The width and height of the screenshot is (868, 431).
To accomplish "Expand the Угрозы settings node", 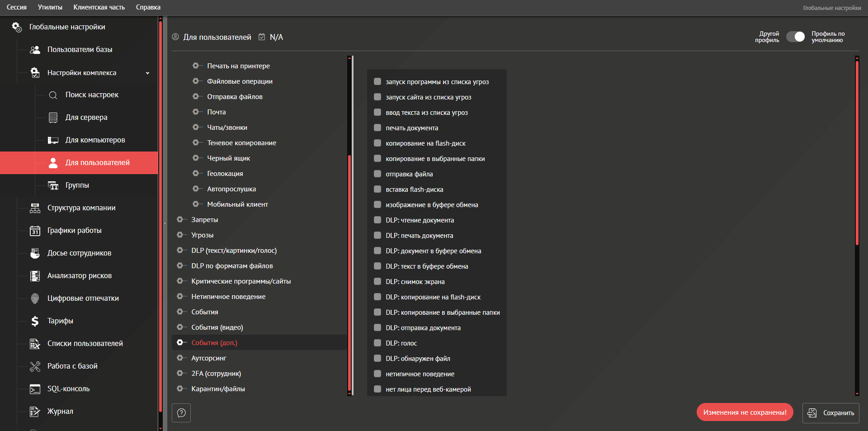I will click(180, 235).
